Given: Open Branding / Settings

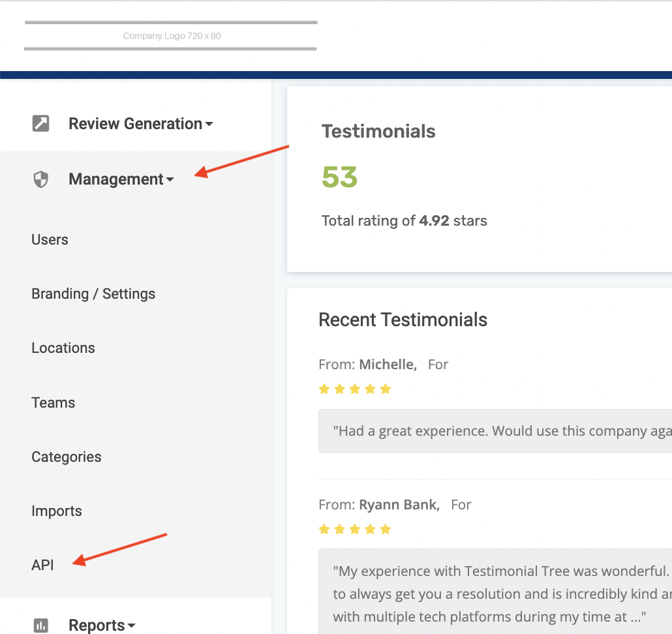Looking at the screenshot, I should [x=93, y=294].
